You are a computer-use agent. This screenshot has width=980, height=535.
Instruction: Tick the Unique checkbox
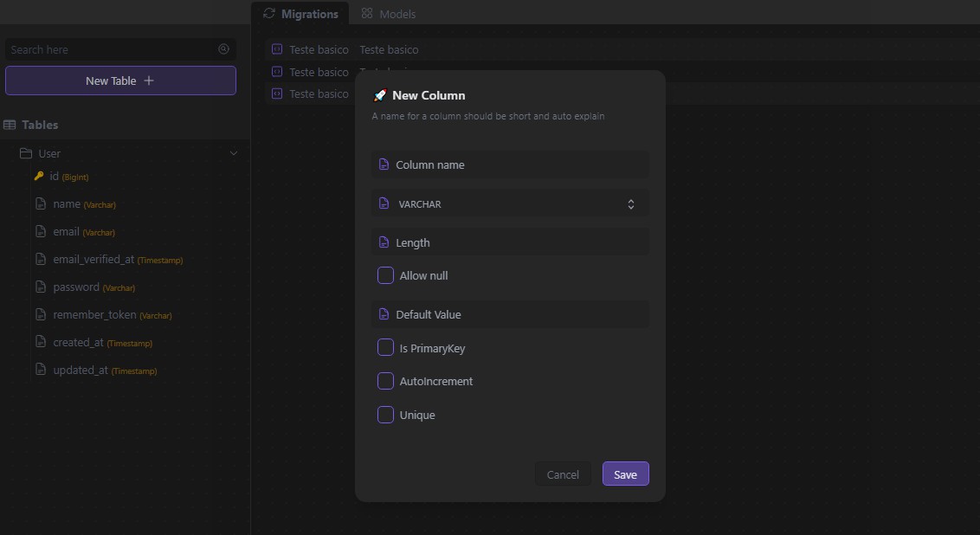[386, 415]
